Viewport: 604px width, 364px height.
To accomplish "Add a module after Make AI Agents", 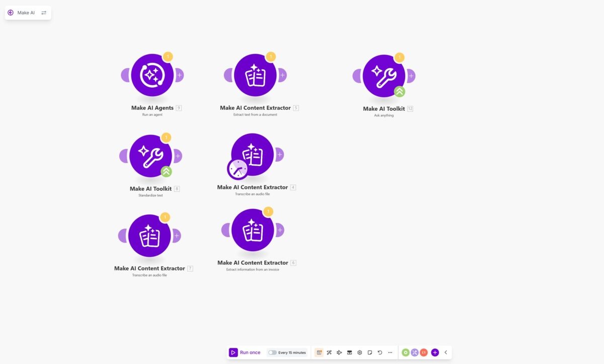I will point(179,76).
